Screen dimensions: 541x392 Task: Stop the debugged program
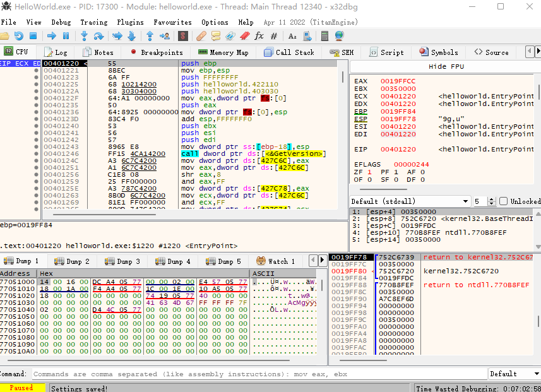33,36
